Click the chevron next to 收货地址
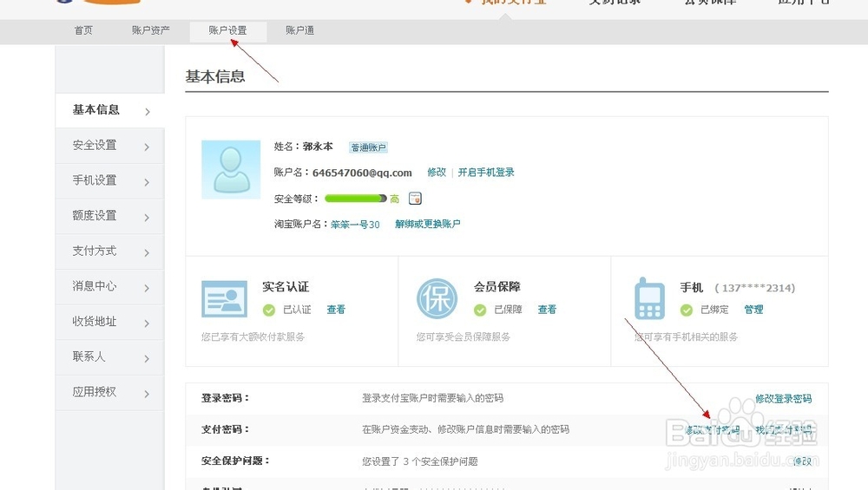 coord(148,323)
